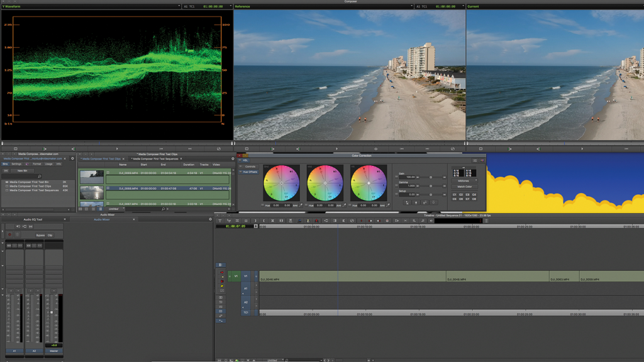This screenshot has height=362, width=644.
Task: Click the DJI_0069.MP4 clip thumbnail
Action: [x=92, y=178]
